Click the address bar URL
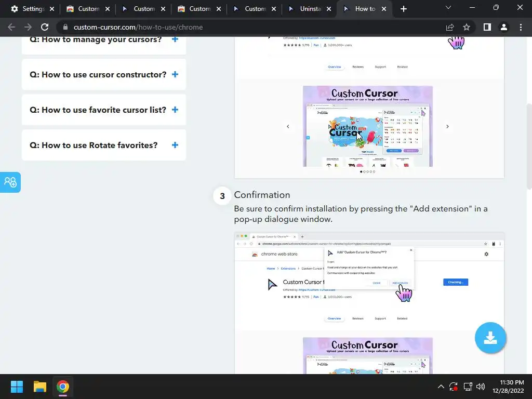 click(x=138, y=27)
